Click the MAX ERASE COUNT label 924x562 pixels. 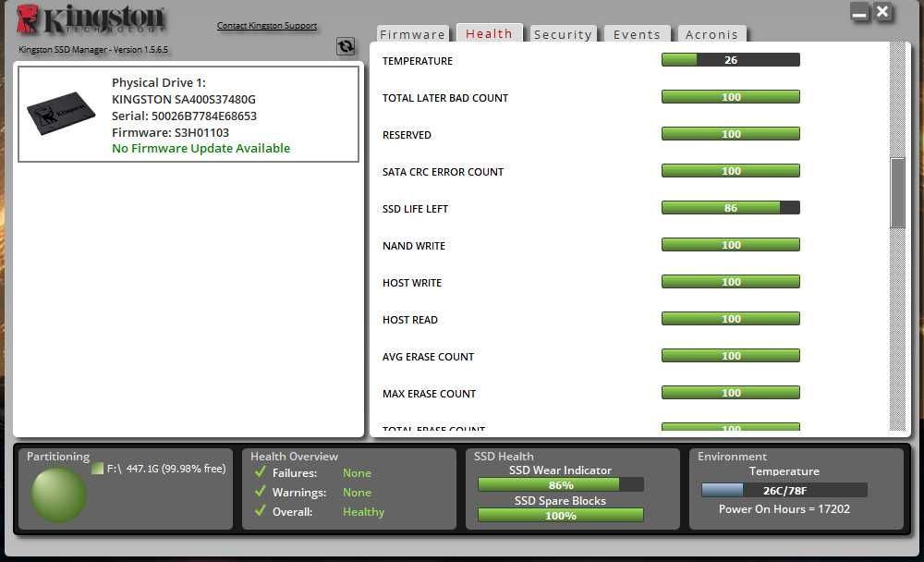(x=429, y=394)
